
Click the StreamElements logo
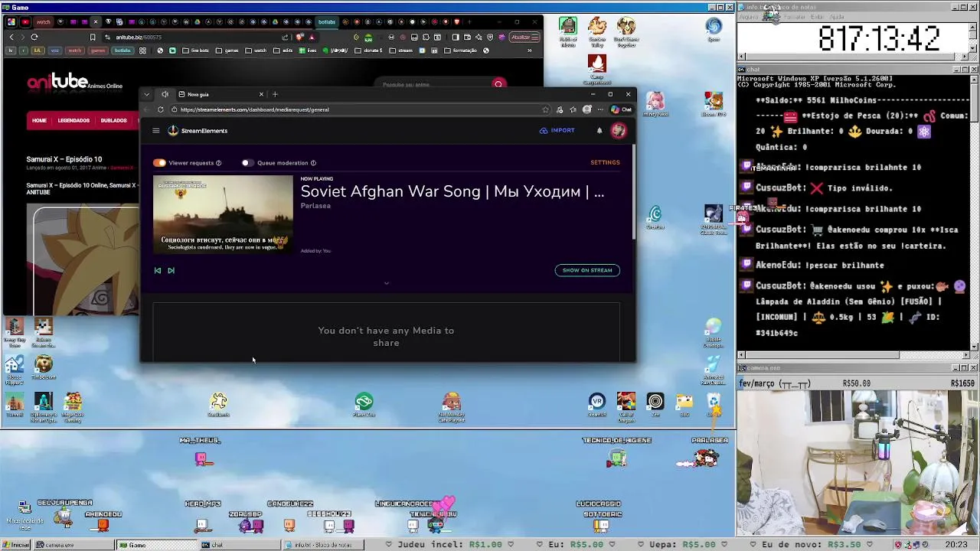tap(198, 131)
